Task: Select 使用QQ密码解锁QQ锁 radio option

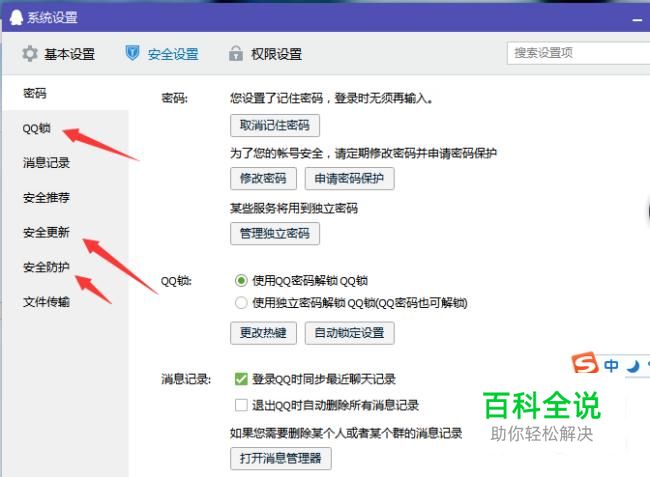Action: (x=241, y=281)
